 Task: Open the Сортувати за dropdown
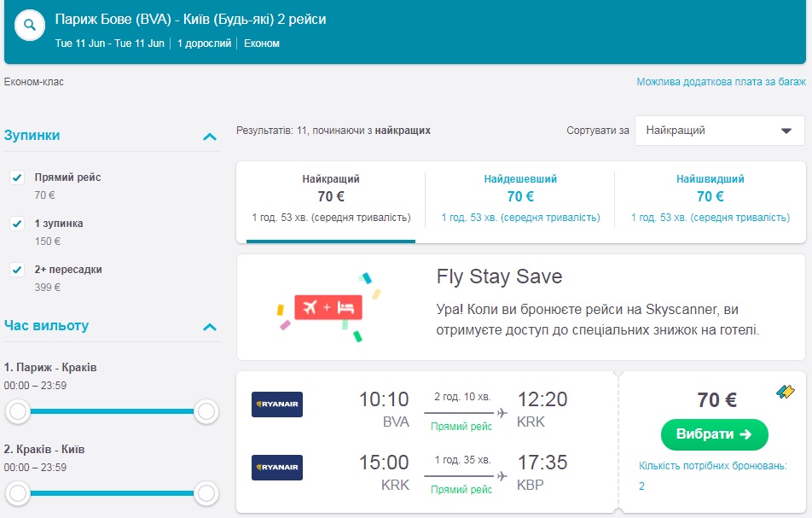point(719,131)
